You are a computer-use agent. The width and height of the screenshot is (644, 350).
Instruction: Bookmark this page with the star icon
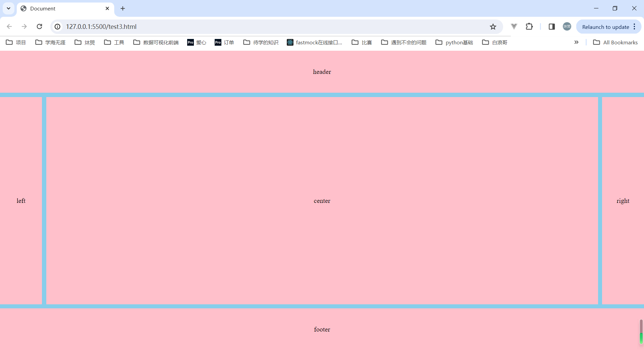pyautogui.click(x=493, y=27)
